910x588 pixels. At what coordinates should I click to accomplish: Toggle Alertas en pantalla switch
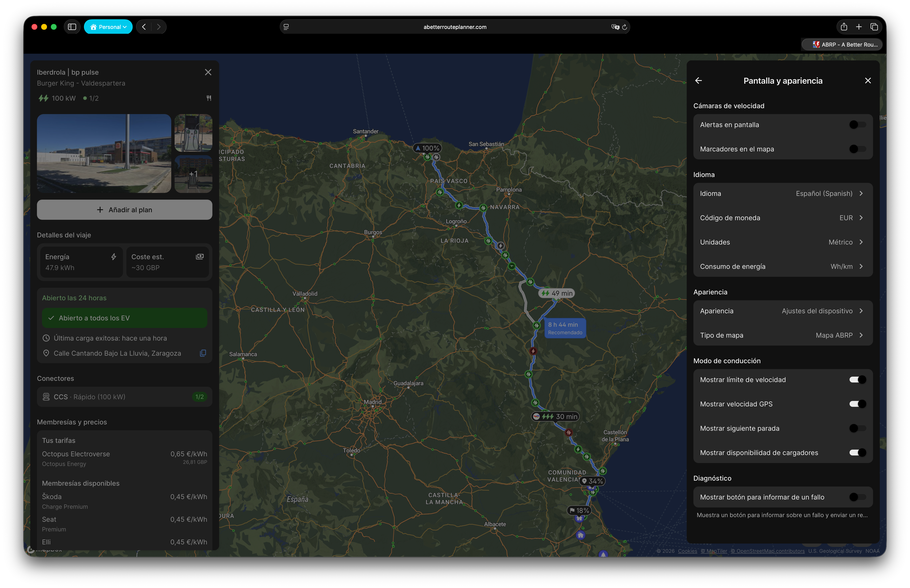(x=858, y=125)
